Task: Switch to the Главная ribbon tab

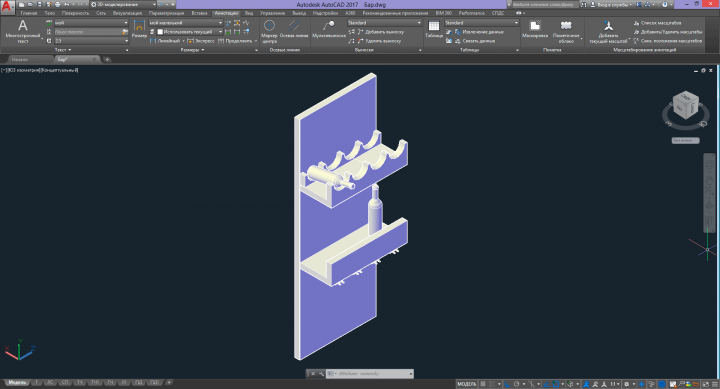Action: [x=29, y=13]
